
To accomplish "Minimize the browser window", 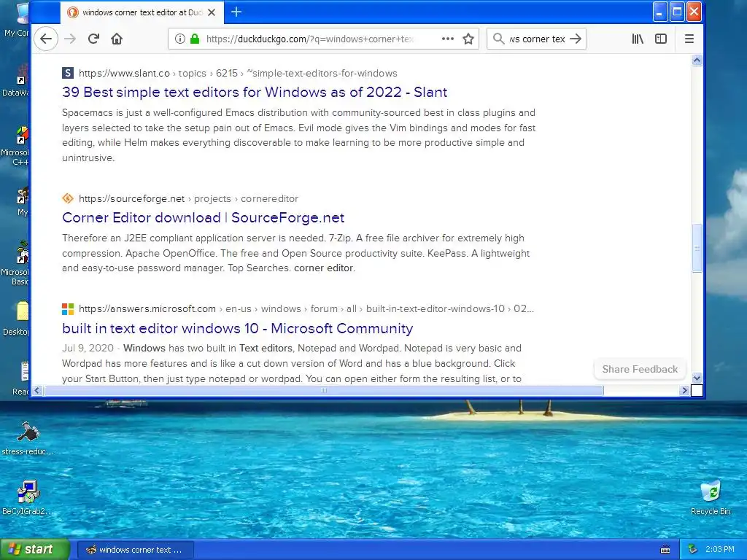I will pos(659,12).
